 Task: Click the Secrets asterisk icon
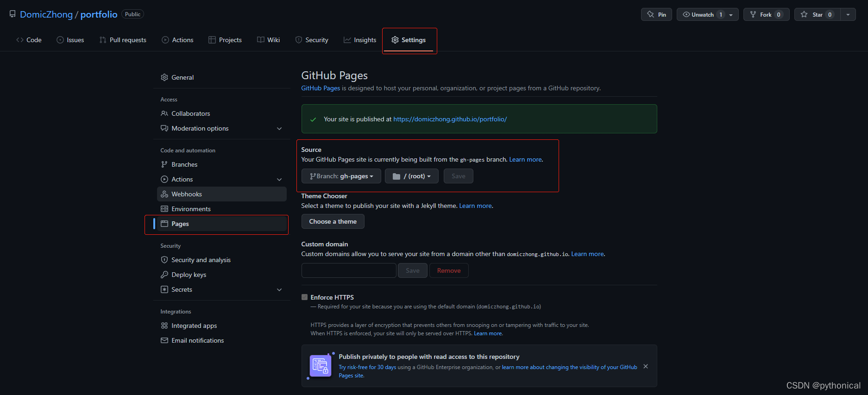164,289
